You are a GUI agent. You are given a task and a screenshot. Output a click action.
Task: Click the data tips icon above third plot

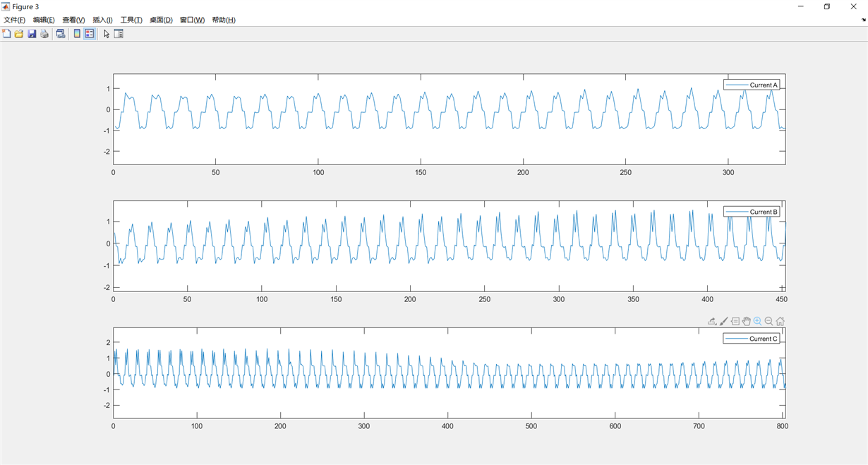(735, 321)
